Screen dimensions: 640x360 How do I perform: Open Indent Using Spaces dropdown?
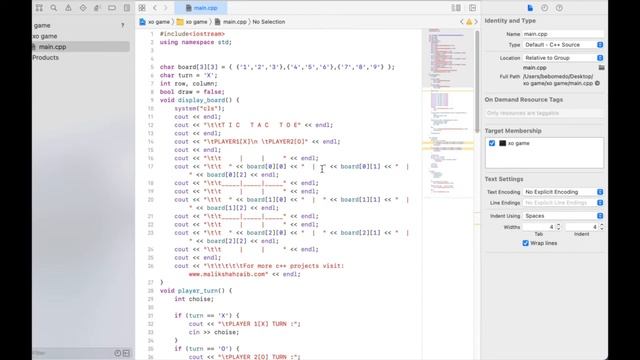(563, 216)
